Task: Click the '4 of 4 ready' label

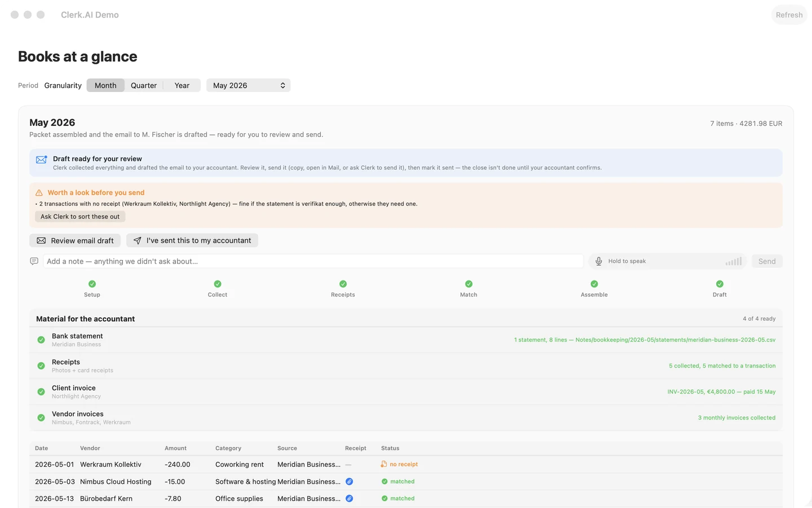Action: pos(759,319)
